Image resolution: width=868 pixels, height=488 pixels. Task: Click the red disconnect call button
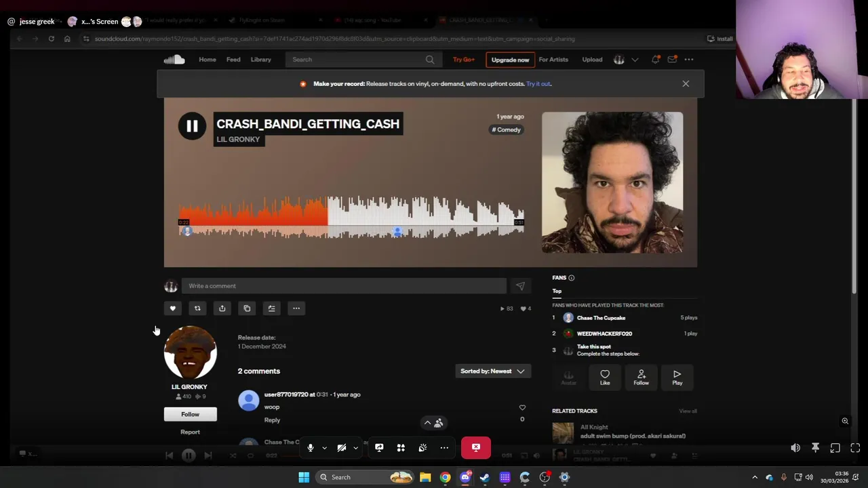[476, 447]
